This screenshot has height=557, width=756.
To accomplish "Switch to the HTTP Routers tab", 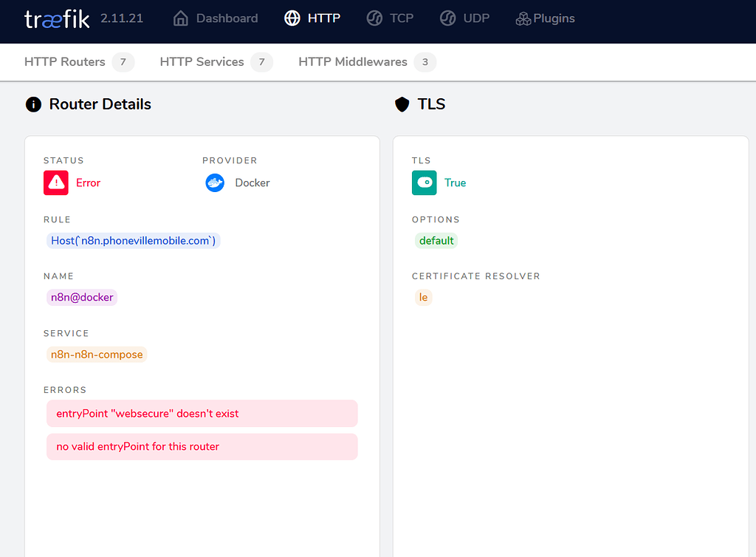I will click(65, 62).
